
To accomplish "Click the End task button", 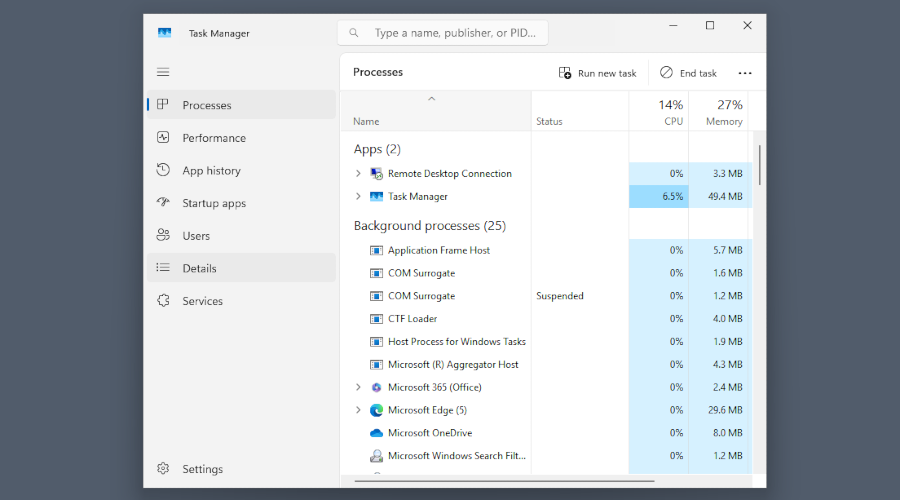I will [x=688, y=73].
